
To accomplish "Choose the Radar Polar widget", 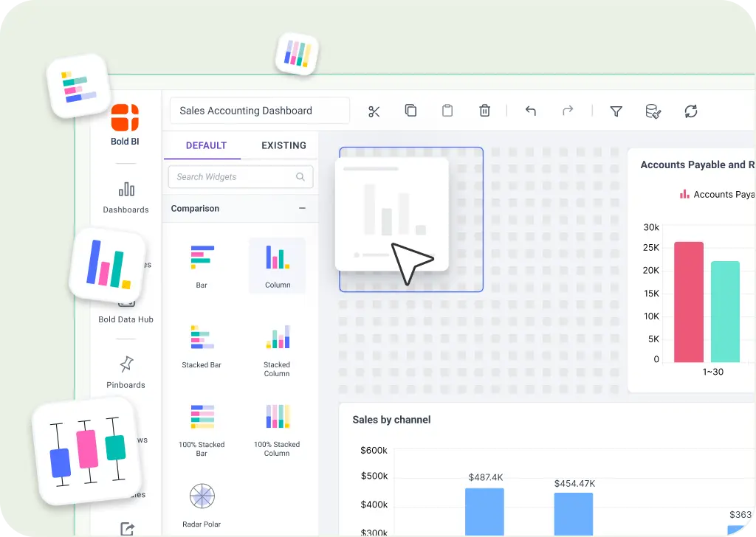I will pyautogui.click(x=202, y=504).
